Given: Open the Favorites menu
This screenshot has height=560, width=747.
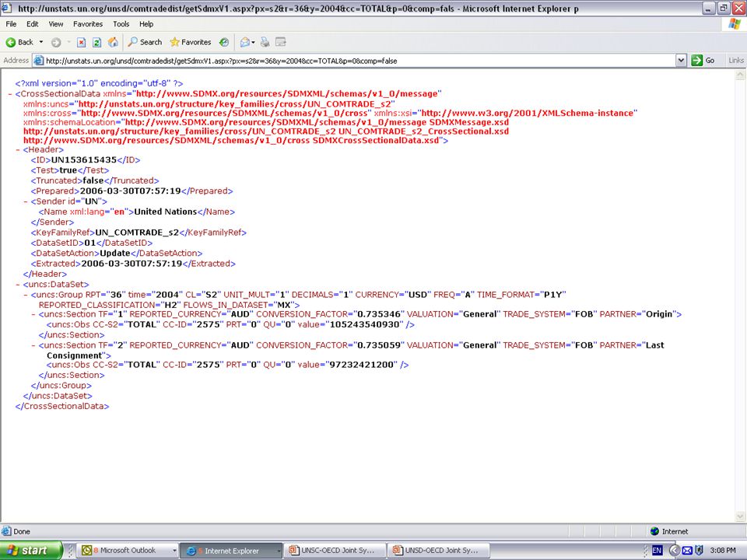Looking at the screenshot, I should [x=88, y=24].
